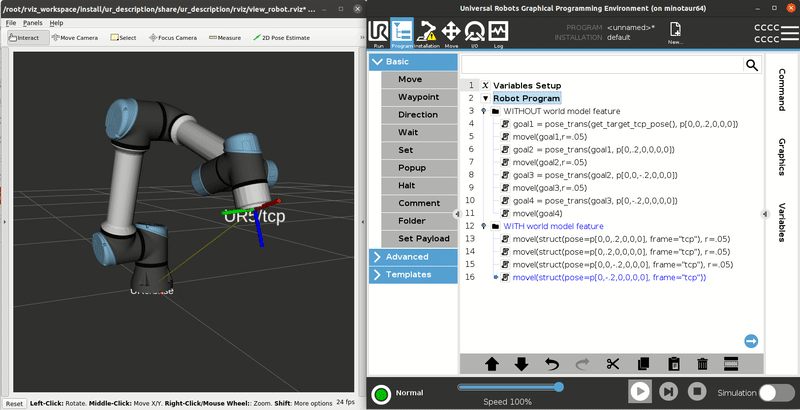Click the New program file icon

pyautogui.click(x=675, y=33)
